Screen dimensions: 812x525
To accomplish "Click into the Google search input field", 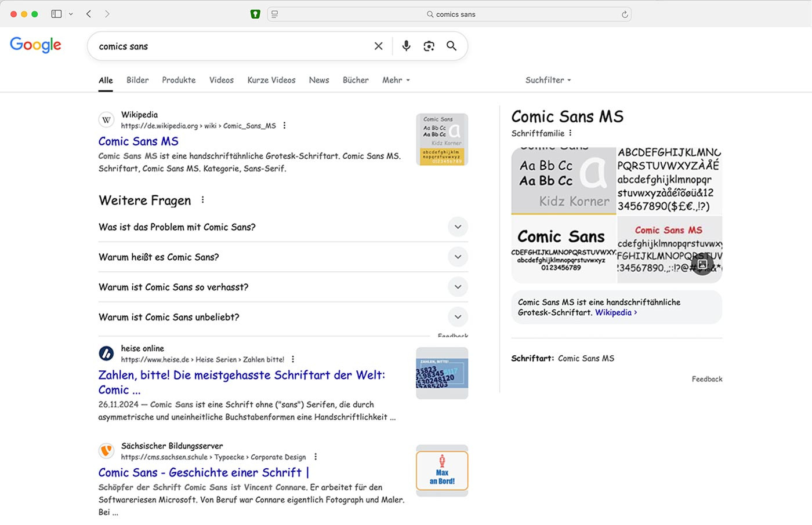I will click(232, 46).
